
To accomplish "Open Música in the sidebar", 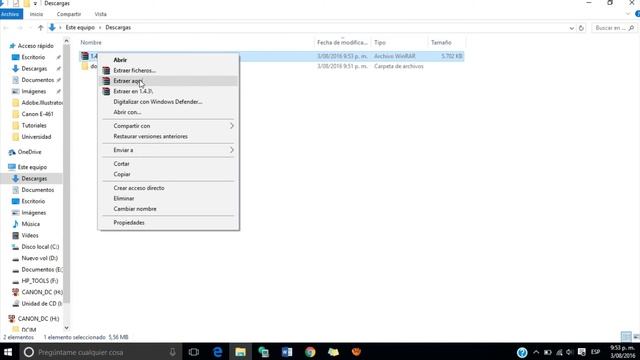I will coord(31,224).
